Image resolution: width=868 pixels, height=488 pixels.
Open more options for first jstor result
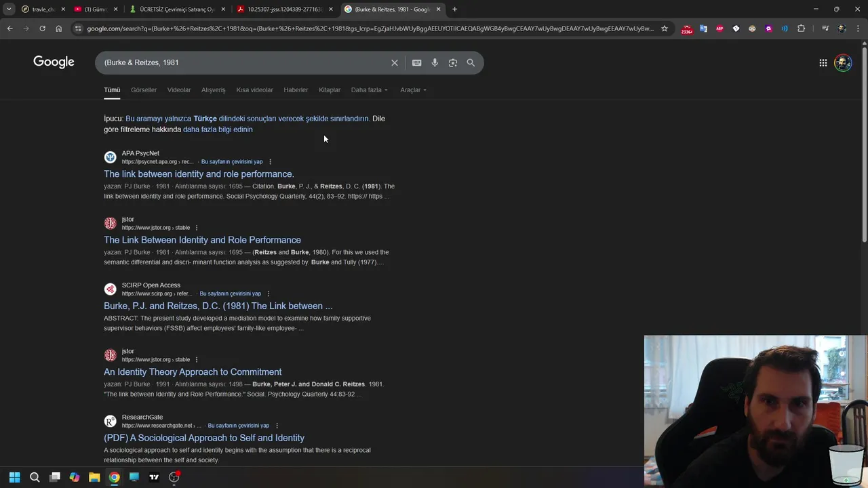coord(197,228)
